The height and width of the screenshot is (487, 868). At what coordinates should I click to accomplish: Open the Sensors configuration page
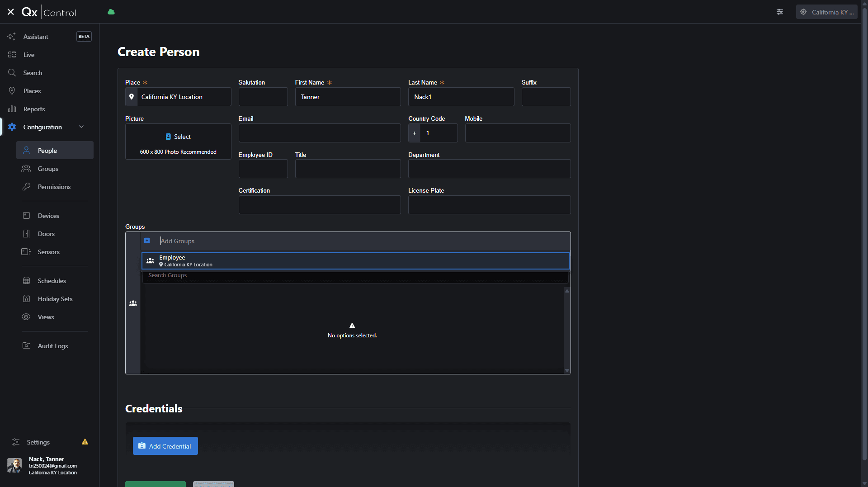(x=55, y=252)
